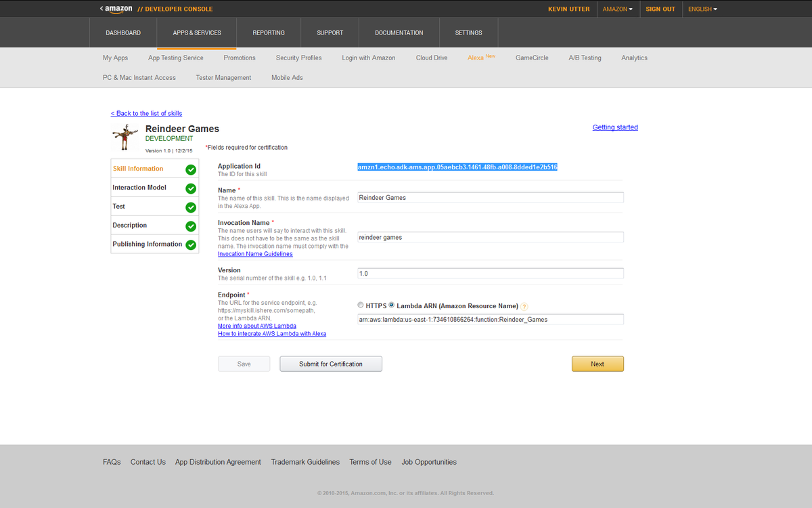Open GameCircle section

532,58
